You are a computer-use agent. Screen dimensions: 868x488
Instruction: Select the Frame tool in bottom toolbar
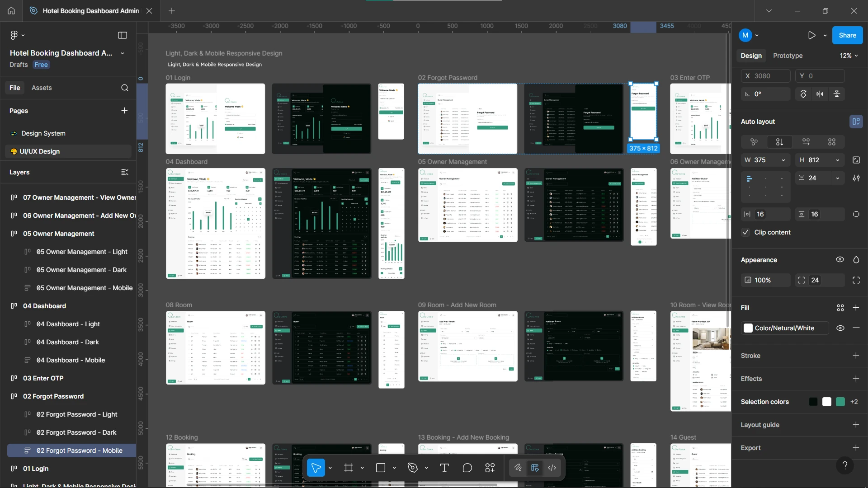point(348,468)
